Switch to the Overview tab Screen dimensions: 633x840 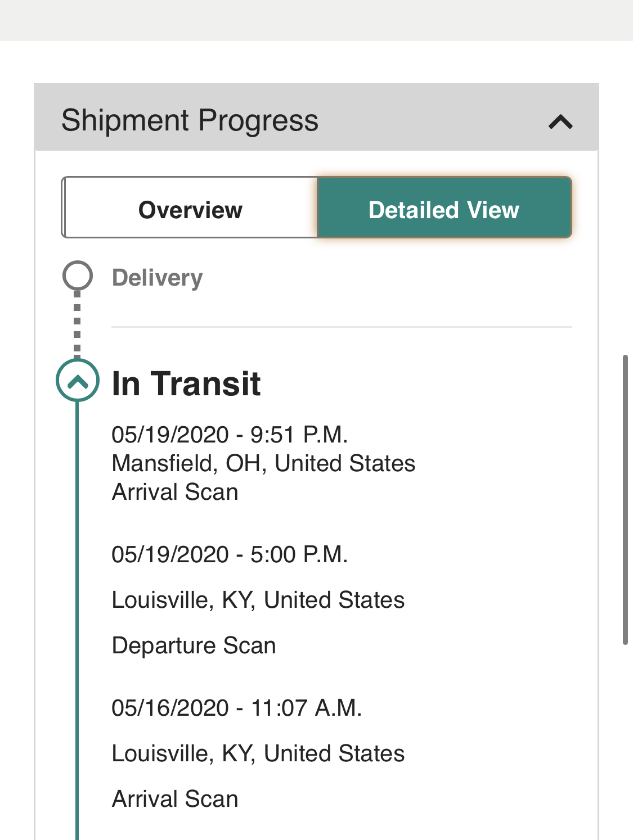point(190,210)
